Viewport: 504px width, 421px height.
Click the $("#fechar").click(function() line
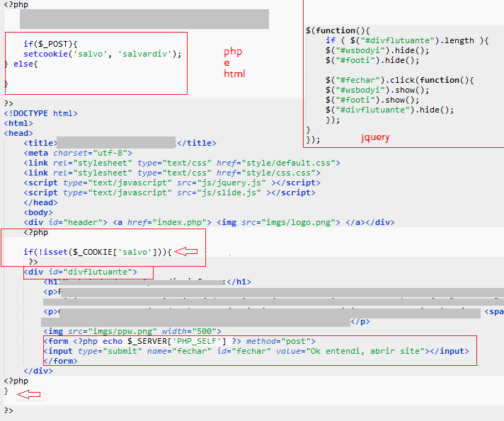pos(399,80)
